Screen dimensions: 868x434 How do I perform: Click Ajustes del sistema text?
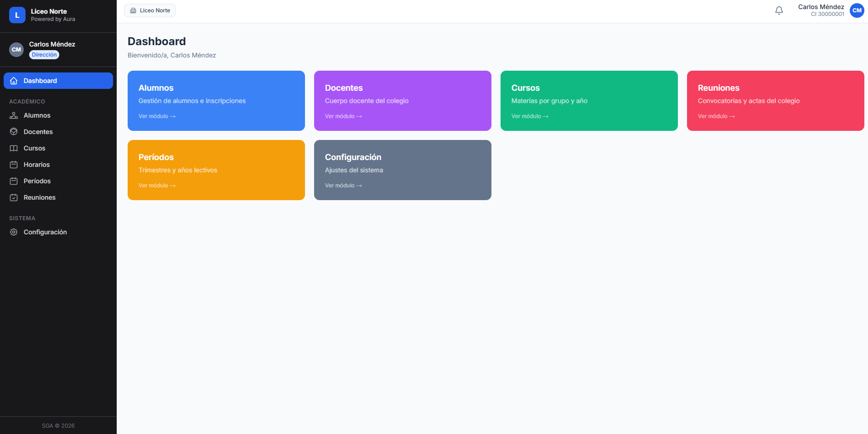354,170
